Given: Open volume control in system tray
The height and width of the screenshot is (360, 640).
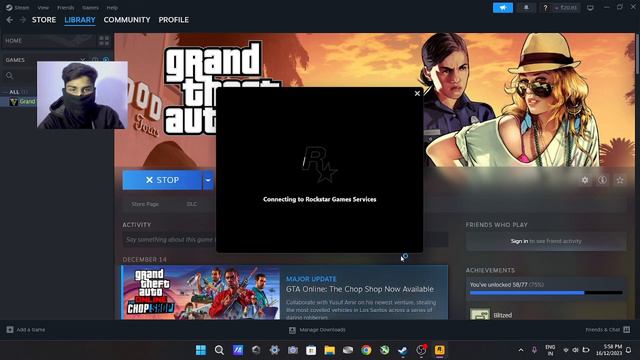Looking at the screenshot, I should point(576,350).
